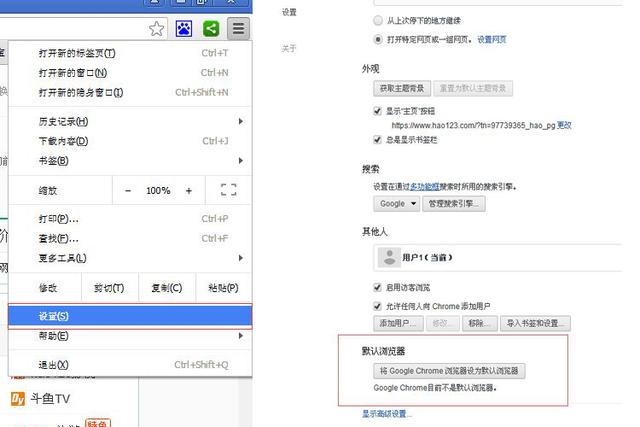This screenshot has width=640, height=427.
Task: Select 打开新的窗口(N) menu entry
Action: pos(130,73)
